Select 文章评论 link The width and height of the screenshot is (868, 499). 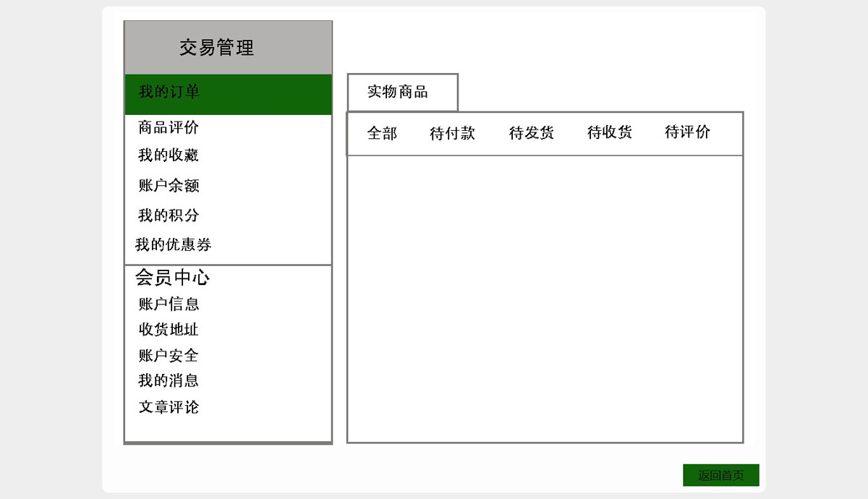pyautogui.click(x=169, y=406)
